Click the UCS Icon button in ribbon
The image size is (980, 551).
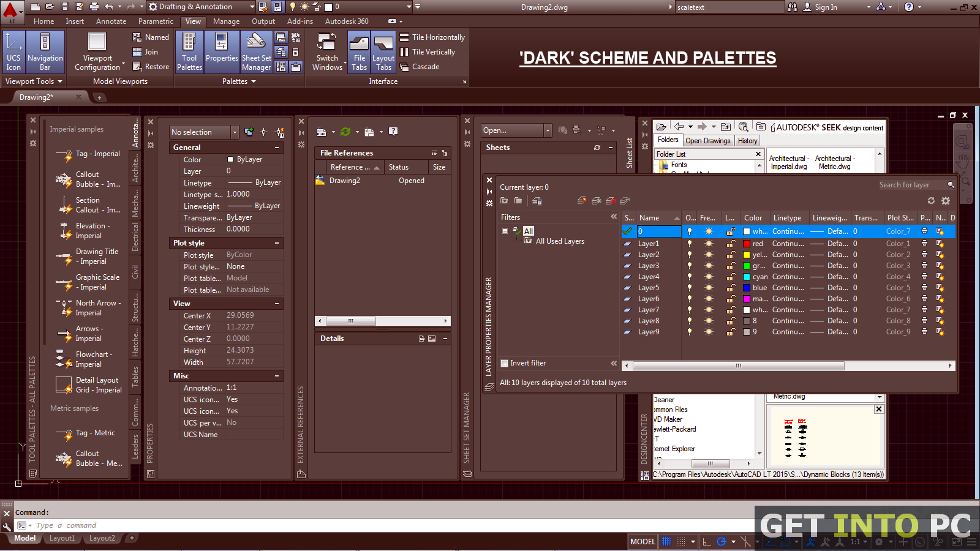click(13, 51)
